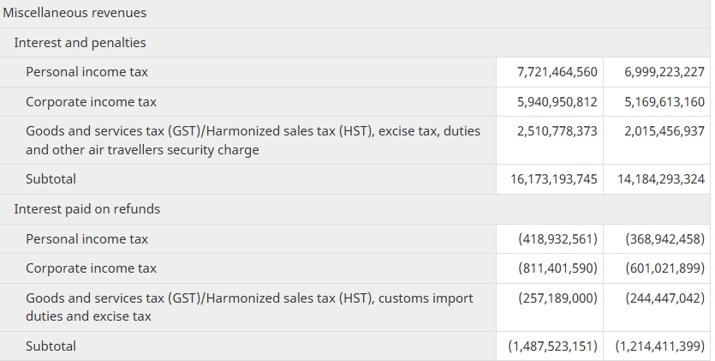715x361 pixels.
Task: Select the 2,015,456,937 GST/HST cell
Action: [657, 140]
